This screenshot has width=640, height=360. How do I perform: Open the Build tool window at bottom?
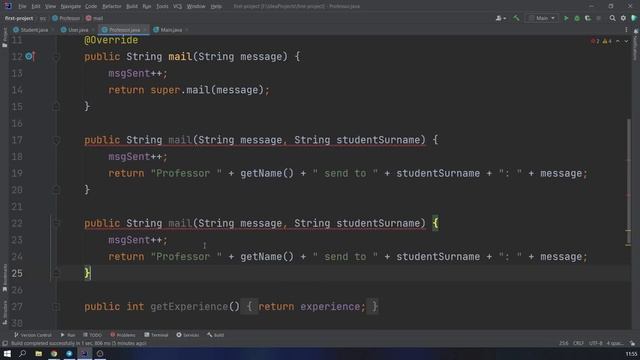[x=216, y=335]
